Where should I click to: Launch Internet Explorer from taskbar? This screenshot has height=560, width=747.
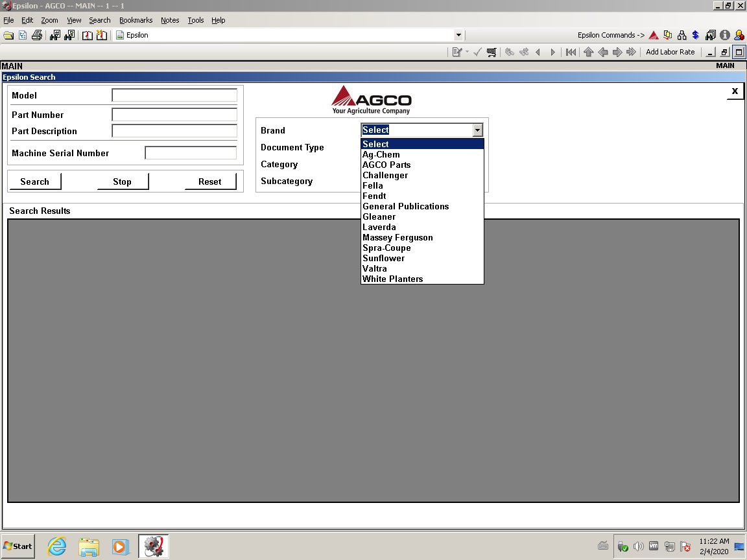click(56, 546)
